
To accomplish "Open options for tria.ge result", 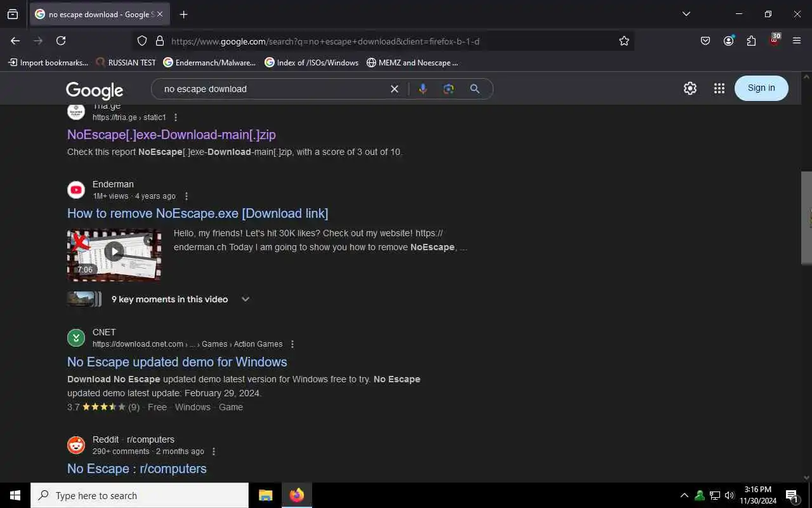I will tap(176, 117).
